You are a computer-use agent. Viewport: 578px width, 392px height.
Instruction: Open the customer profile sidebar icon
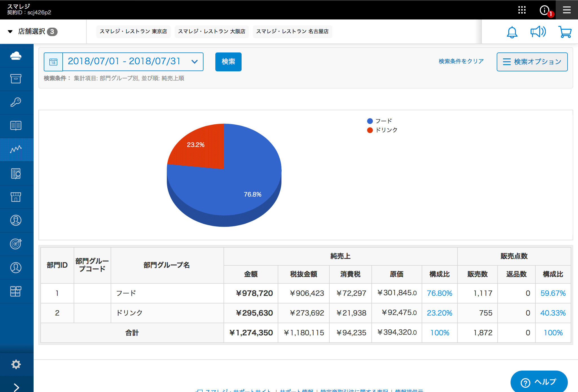click(16, 220)
